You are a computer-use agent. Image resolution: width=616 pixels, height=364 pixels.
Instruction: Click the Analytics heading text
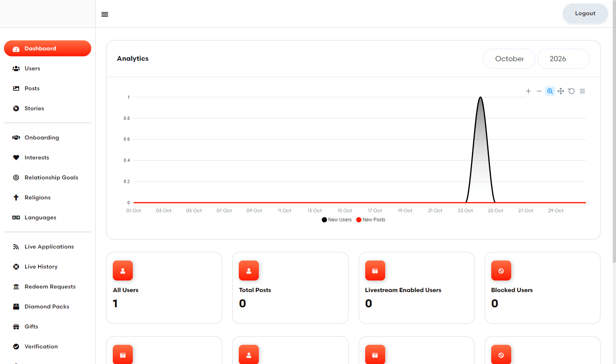click(x=133, y=58)
